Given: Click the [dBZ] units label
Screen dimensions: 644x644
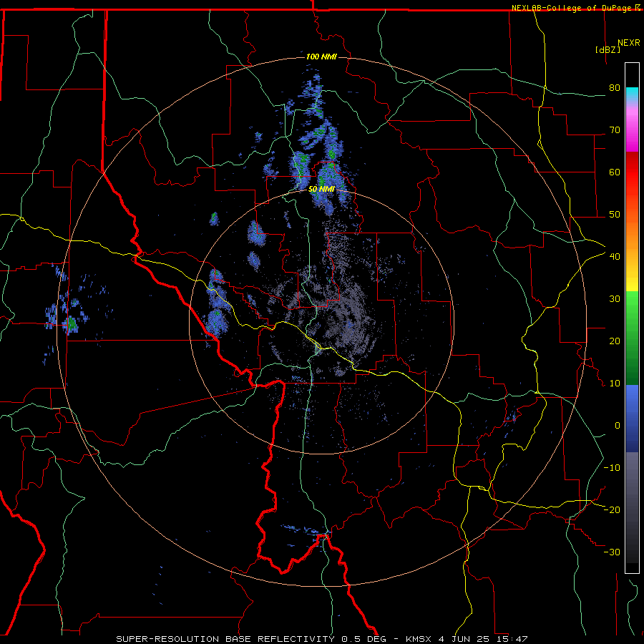Looking at the screenshot, I should [608, 50].
